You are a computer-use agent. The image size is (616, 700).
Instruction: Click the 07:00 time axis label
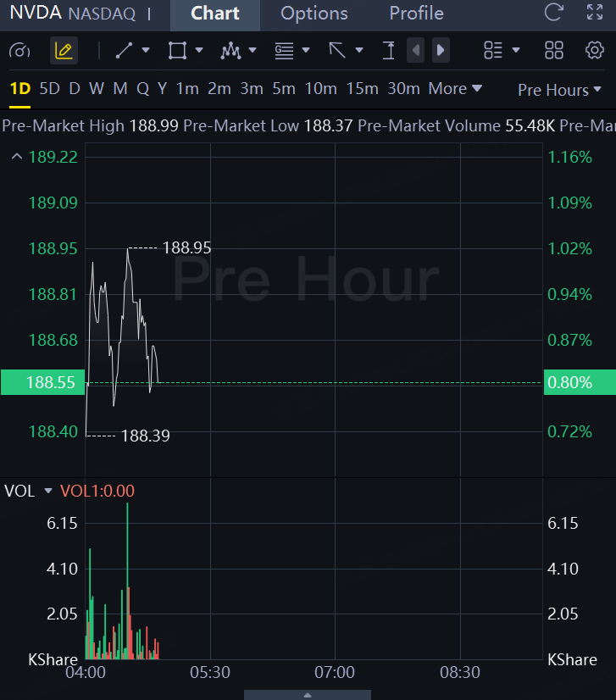335,672
